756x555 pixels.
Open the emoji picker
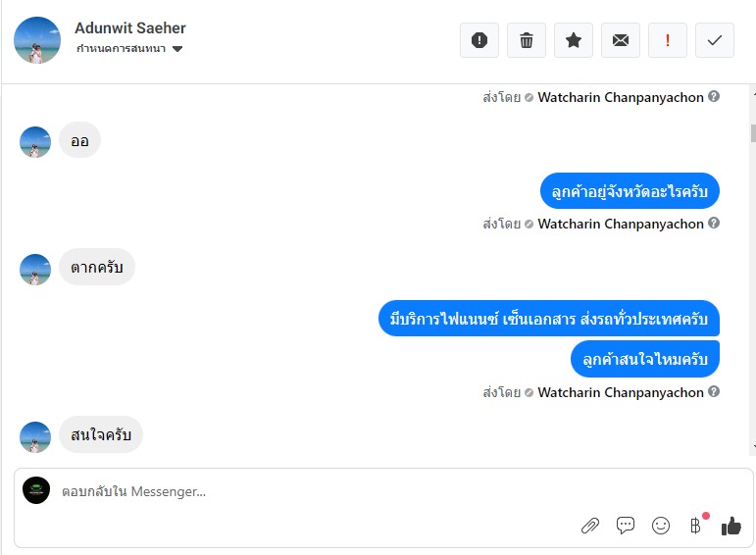coord(661,526)
